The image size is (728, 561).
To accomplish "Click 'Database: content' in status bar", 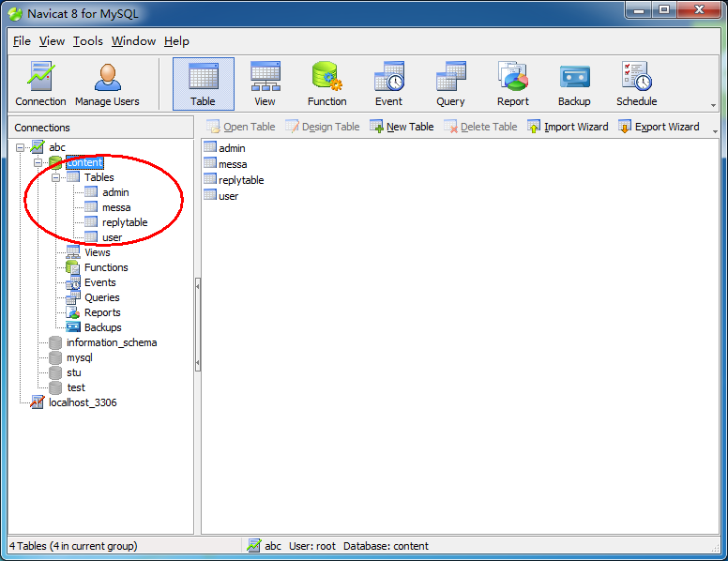I will (x=386, y=546).
